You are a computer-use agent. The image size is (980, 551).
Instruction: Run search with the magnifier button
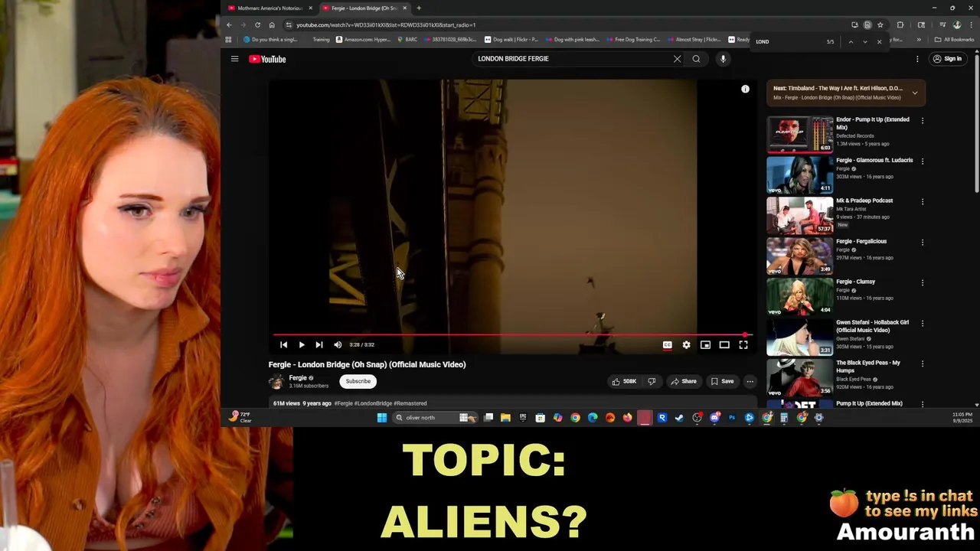[x=696, y=59]
